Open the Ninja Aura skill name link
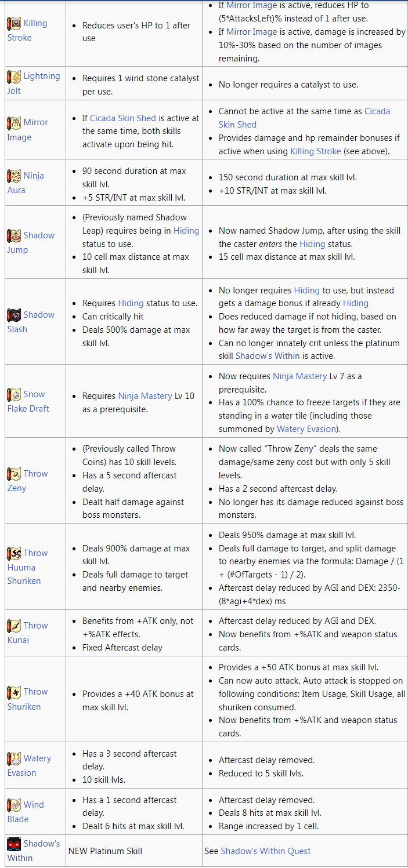The height and width of the screenshot is (868, 408). point(26,183)
